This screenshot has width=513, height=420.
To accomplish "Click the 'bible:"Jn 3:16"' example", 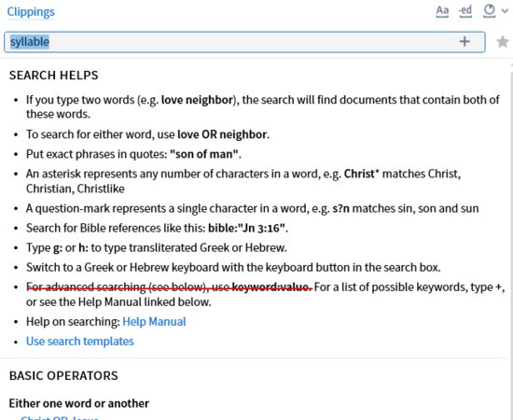I will tap(247, 228).
